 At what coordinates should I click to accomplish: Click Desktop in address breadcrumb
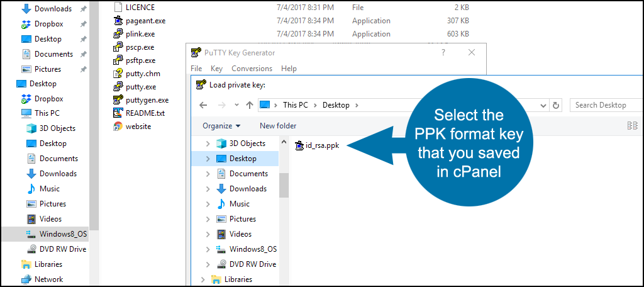click(336, 105)
